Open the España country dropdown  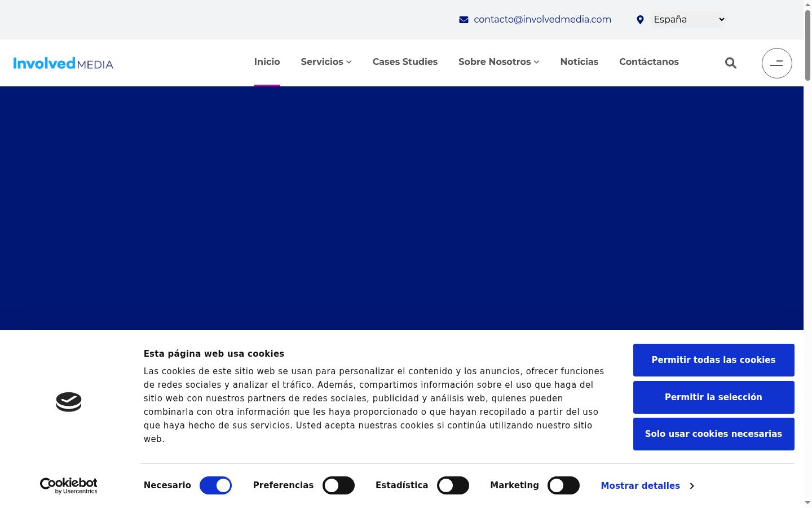[688, 20]
